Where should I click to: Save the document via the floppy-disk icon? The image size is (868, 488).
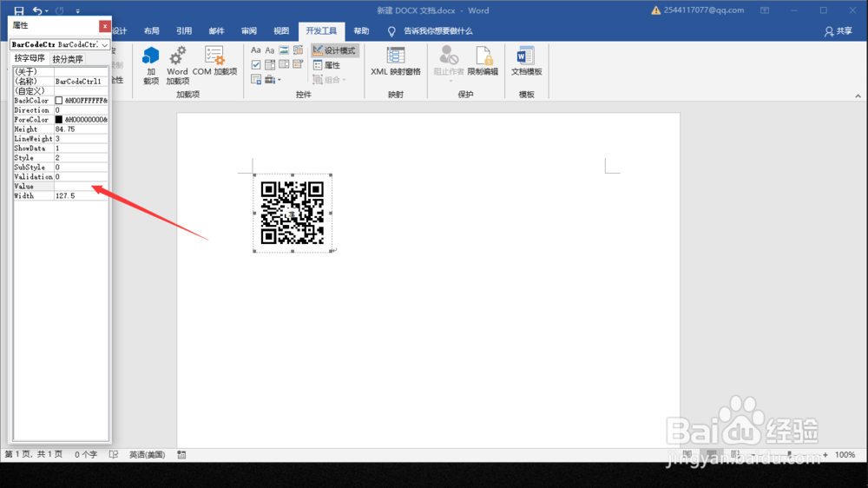tap(19, 10)
